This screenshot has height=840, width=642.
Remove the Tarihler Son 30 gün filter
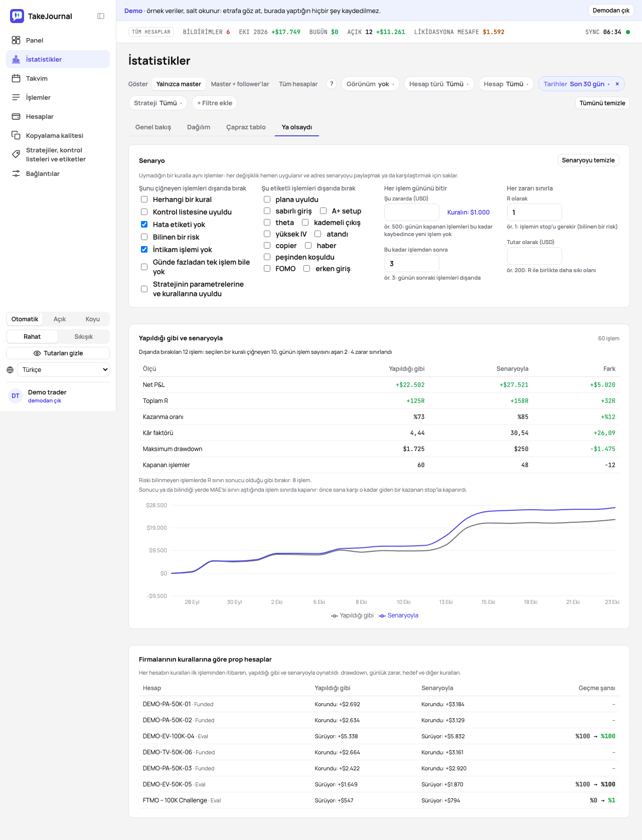pyautogui.click(x=617, y=84)
